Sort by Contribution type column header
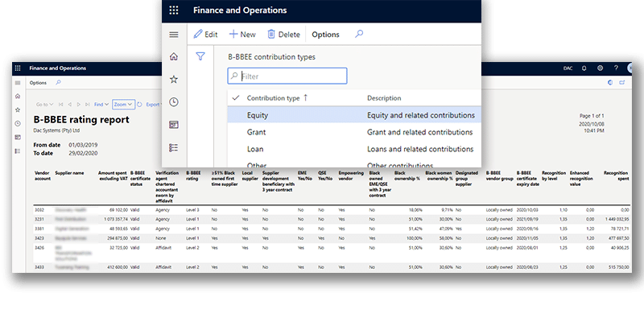 tap(274, 98)
